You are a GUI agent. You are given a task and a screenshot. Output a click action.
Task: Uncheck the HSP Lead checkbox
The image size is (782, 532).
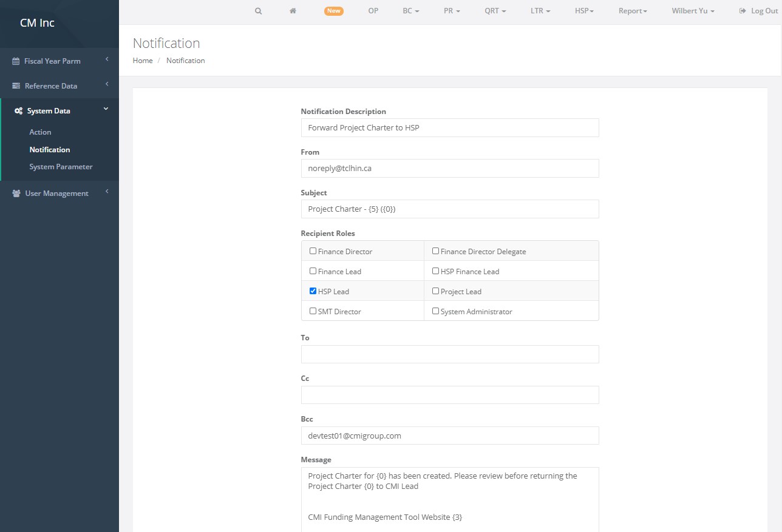[x=313, y=291]
